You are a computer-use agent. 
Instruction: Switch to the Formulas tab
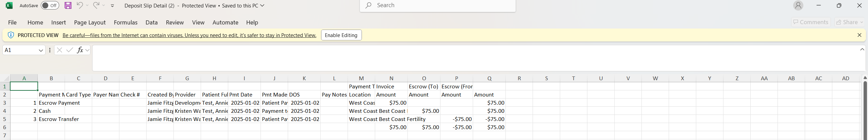(126, 22)
